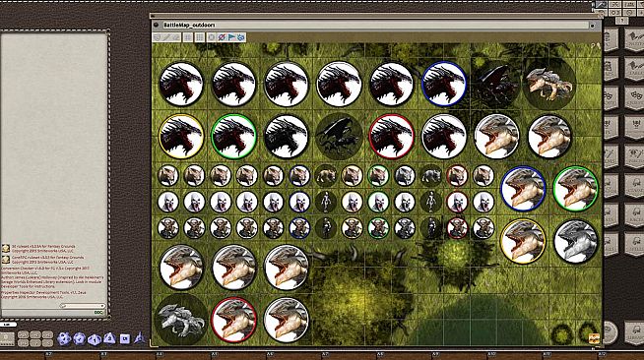Select the grayscale large tan dragon token at right

click(x=575, y=241)
